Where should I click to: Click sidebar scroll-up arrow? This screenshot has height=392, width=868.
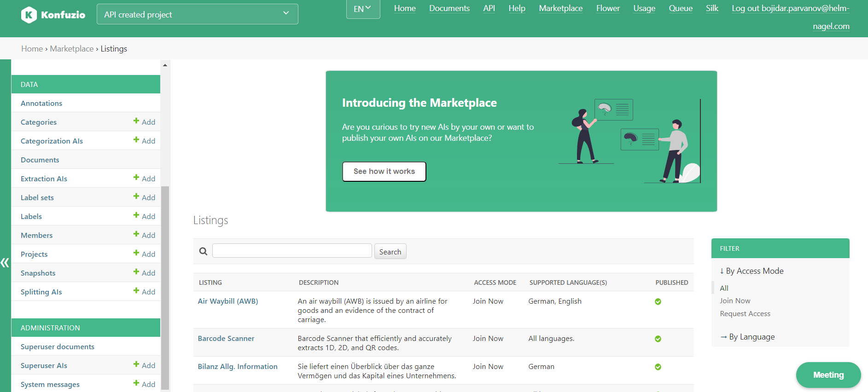pyautogui.click(x=165, y=65)
